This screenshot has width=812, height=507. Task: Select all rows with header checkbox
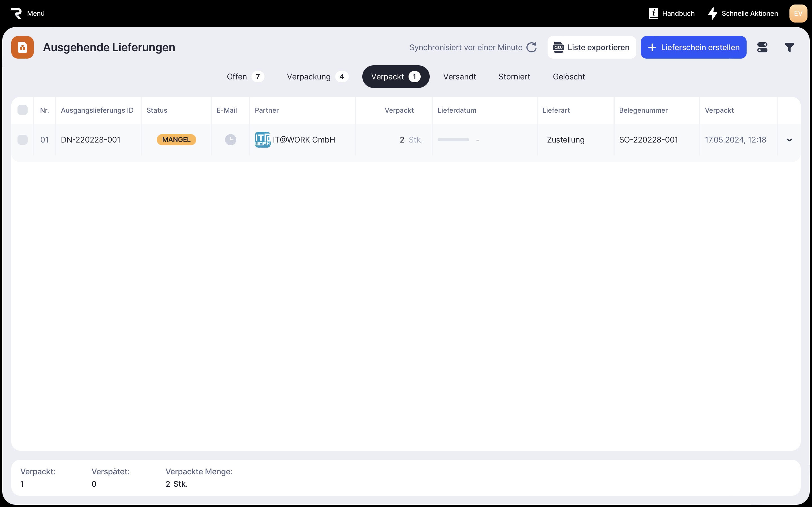click(23, 110)
